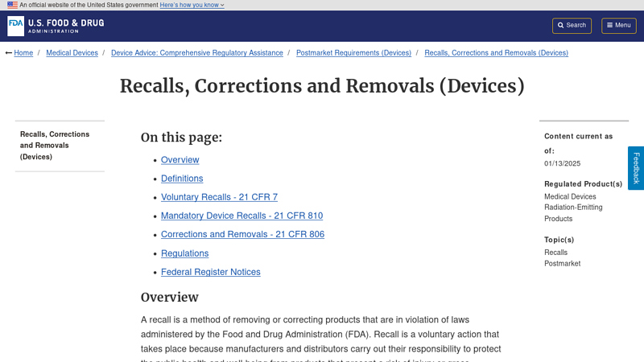Expand "Here's how you know" dropdown

tap(192, 5)
